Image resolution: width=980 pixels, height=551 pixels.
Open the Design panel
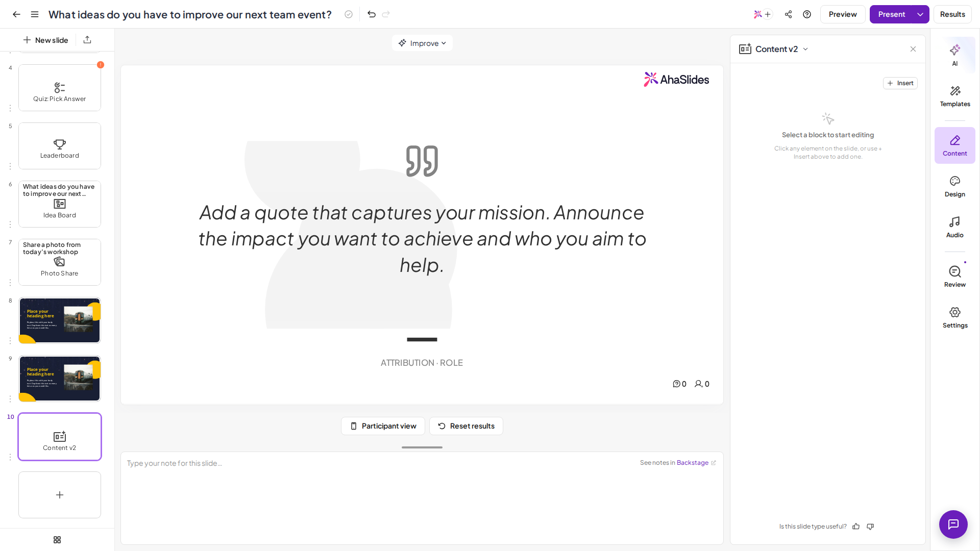click(954, 186)
